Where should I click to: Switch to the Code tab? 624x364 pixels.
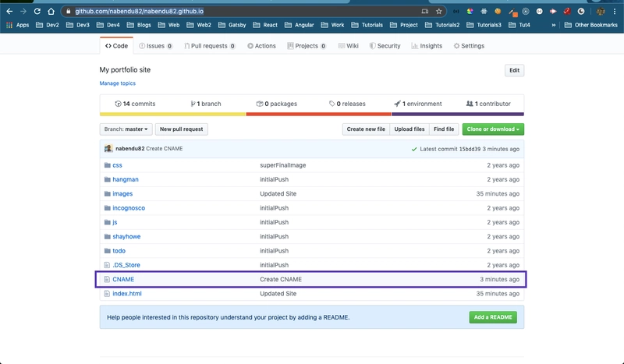(x=116, y=46)
